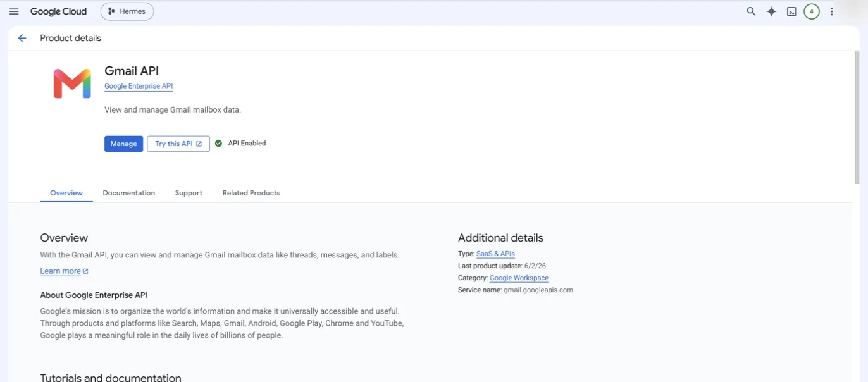Viewport: 868px width, 382px height.
Task: Follow the Learn more link
Action: coord(64,271)
